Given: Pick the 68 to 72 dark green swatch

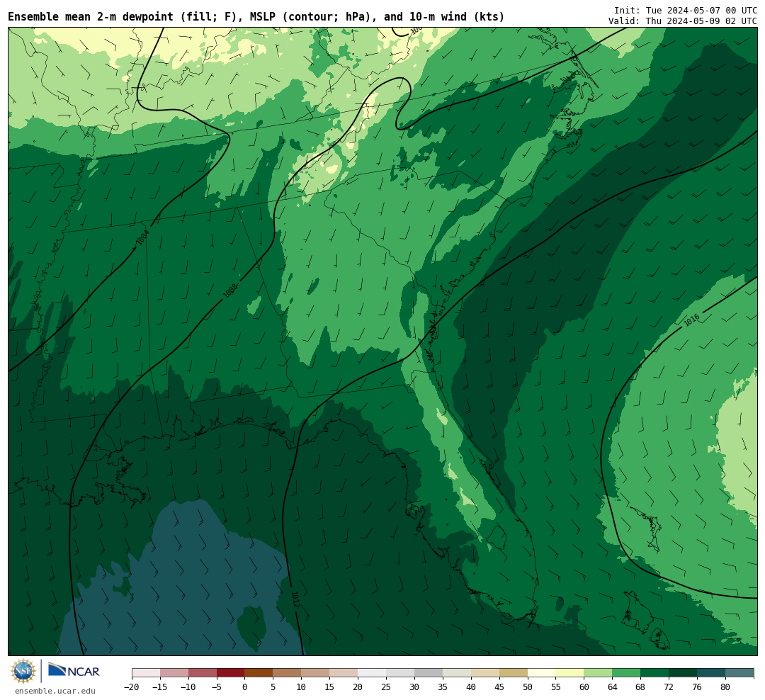Looking at the screenshot, I should (x=655, y=673).
